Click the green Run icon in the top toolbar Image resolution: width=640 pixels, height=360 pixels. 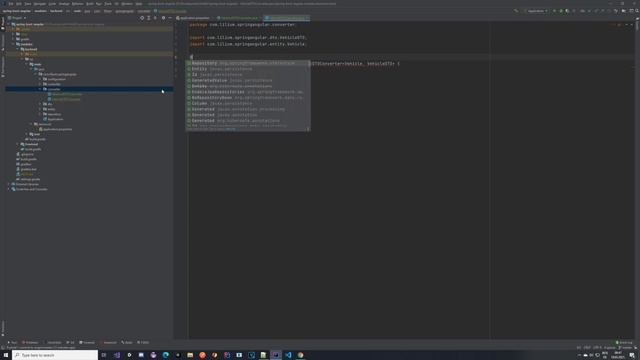coord(554,11)
